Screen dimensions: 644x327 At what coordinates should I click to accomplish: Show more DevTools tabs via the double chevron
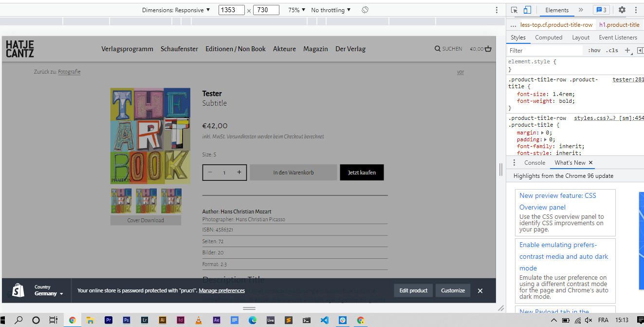581,10
